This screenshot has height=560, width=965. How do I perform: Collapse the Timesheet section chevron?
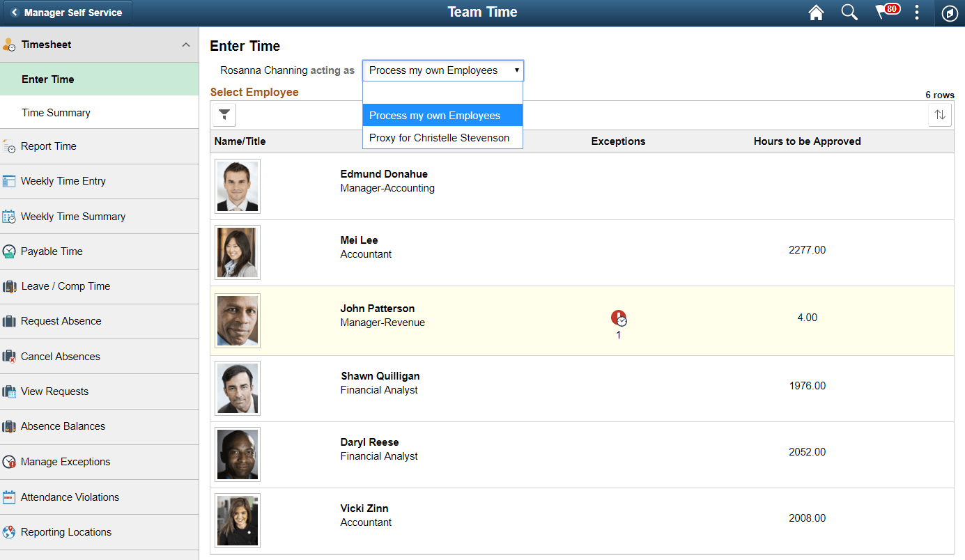(186, 44)
